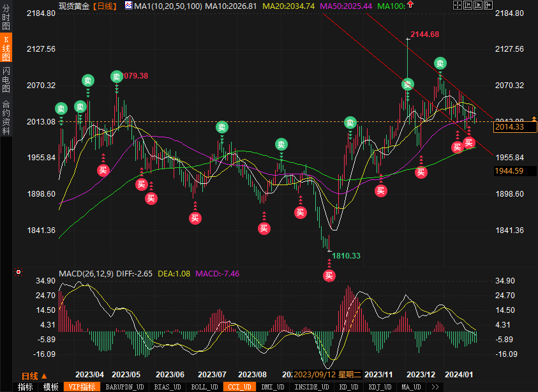The width and height of the screenshot is (538, 392).
Task: Open the 合约资料 contract info
Action: (x=6, y=117)
